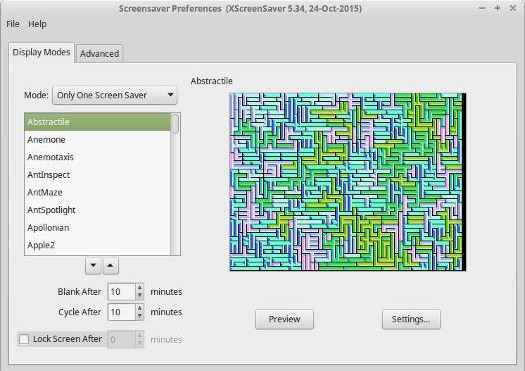Screen dimensions: 525x371
Task: Select Abstractile in the screensaver list
Action: [97, 122]
